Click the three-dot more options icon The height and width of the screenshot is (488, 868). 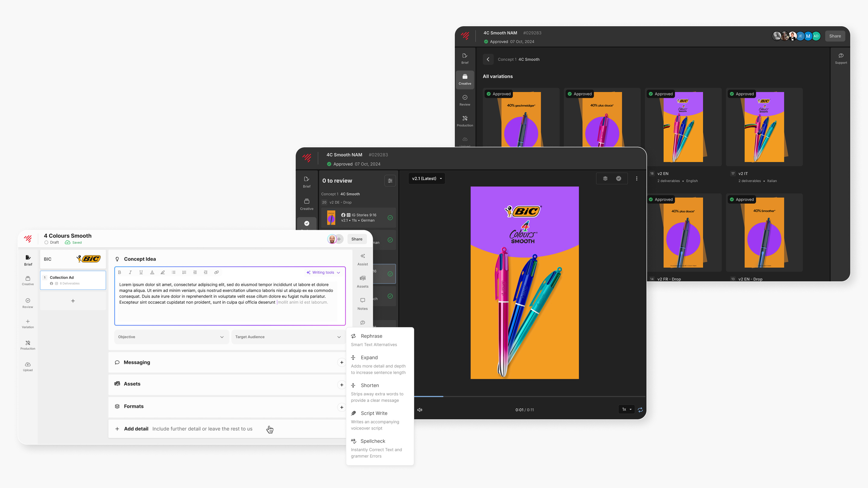coord(637,179)
